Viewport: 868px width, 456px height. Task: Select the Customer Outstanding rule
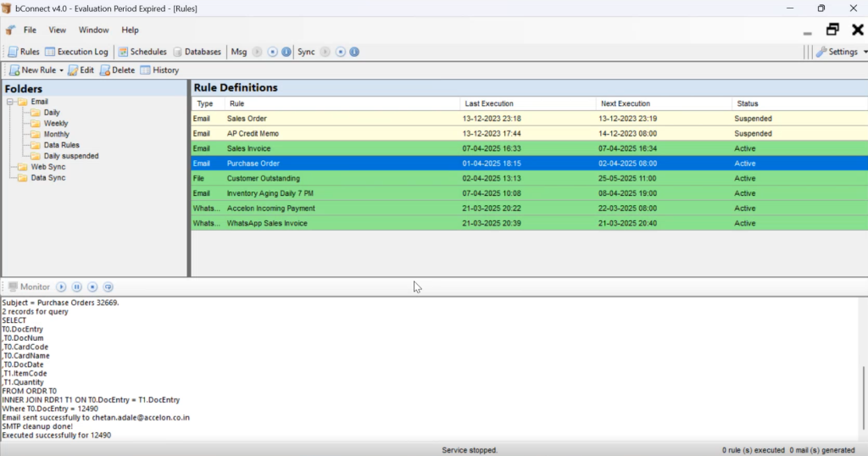click(x=530, y=178)
